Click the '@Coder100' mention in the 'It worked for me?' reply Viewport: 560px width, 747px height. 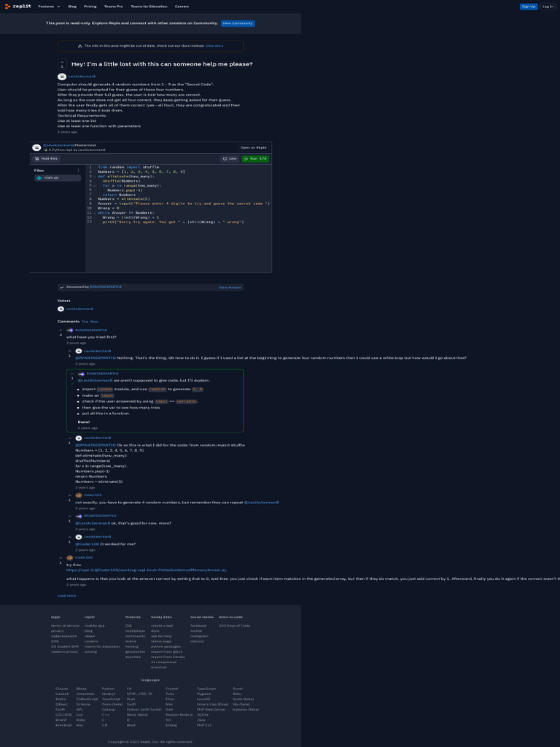(x=87, y=544)
